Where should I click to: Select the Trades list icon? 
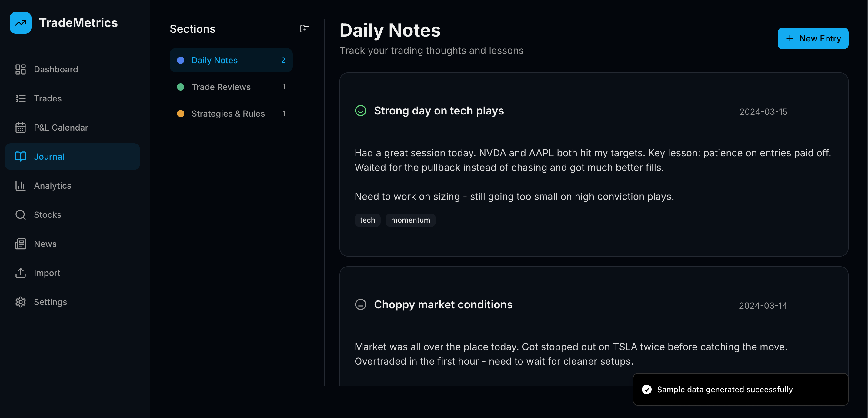tap(20, 98)
